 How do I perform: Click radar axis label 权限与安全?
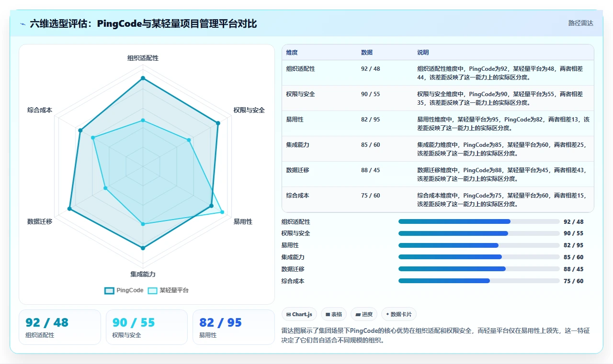[249, 110]
